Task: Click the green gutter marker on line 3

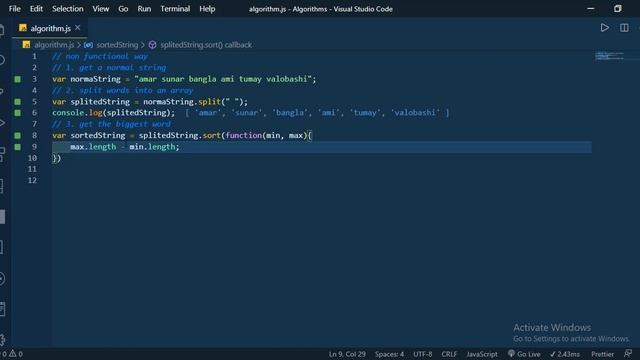Action: pyautogui.click(x=18, y=79)
